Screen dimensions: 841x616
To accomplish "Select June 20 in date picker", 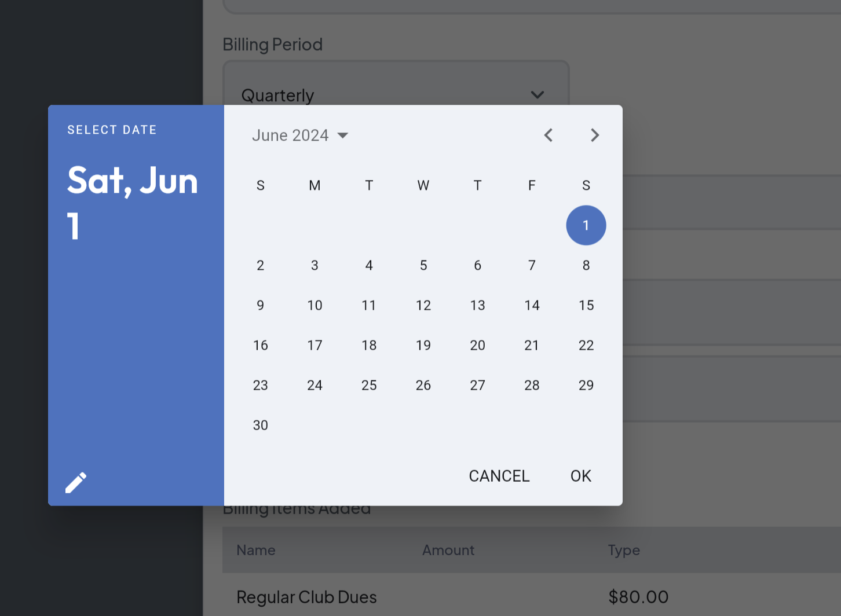I will point(477,345).
